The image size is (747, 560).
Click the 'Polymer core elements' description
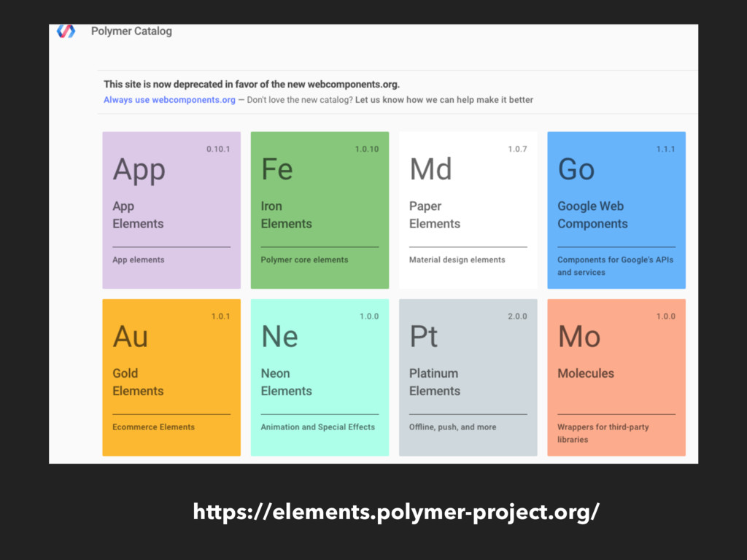pos(304,260)
